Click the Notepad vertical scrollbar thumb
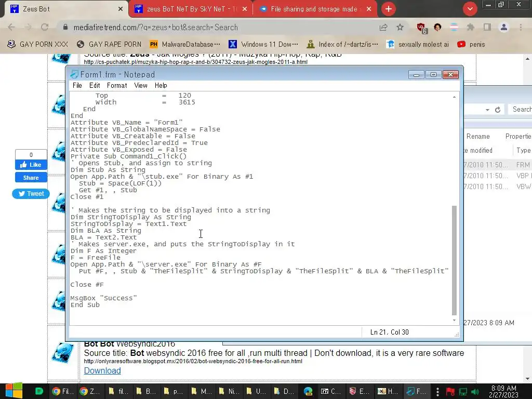The height and width of the screenshot is (399, 532). pyautogui.click(x=454, y=260)
